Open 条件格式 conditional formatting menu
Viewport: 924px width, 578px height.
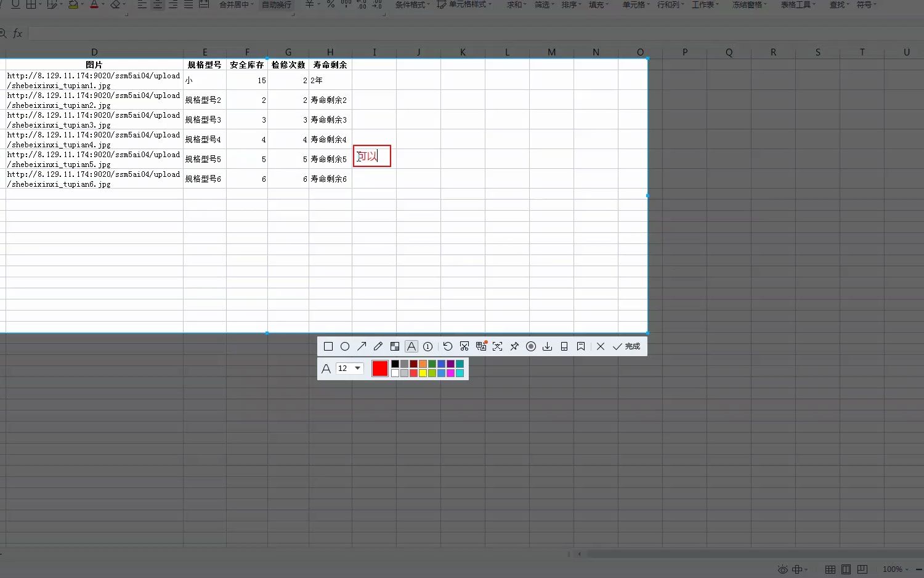tap(412, 4)
